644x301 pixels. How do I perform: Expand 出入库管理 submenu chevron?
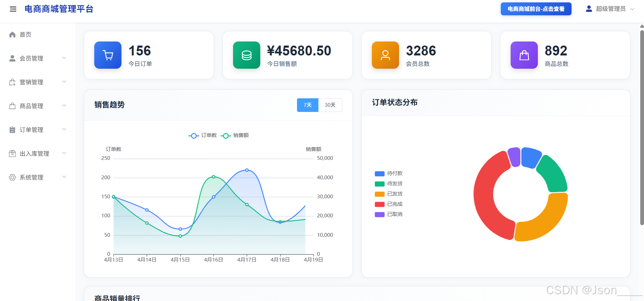tap(64, 153)
